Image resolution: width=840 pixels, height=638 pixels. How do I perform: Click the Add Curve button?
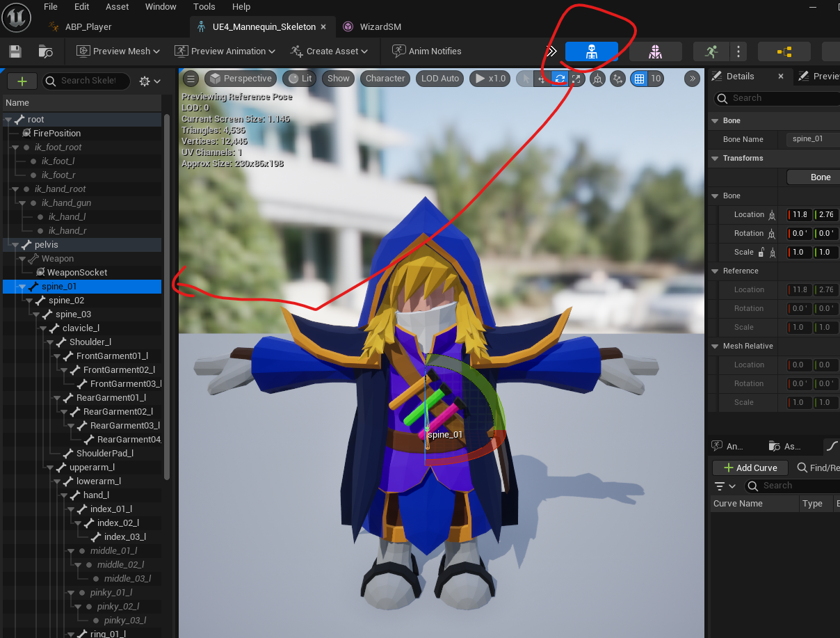tap(750, 468)
